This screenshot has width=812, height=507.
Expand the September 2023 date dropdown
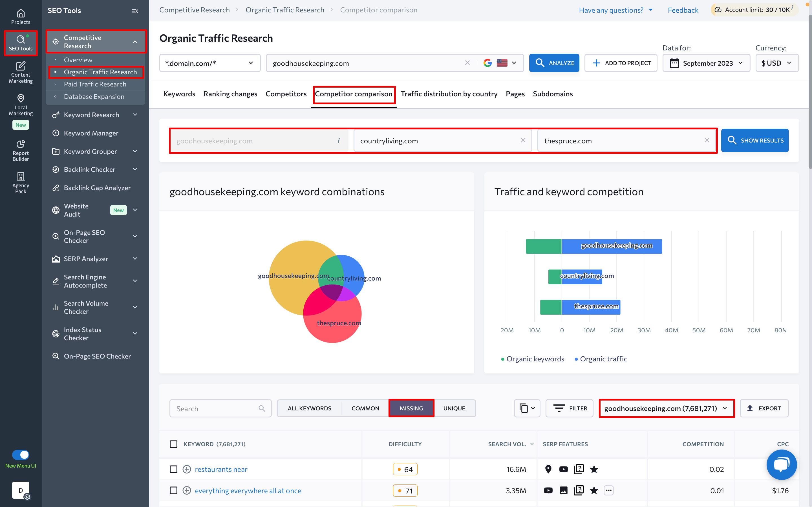coord(706,63)
